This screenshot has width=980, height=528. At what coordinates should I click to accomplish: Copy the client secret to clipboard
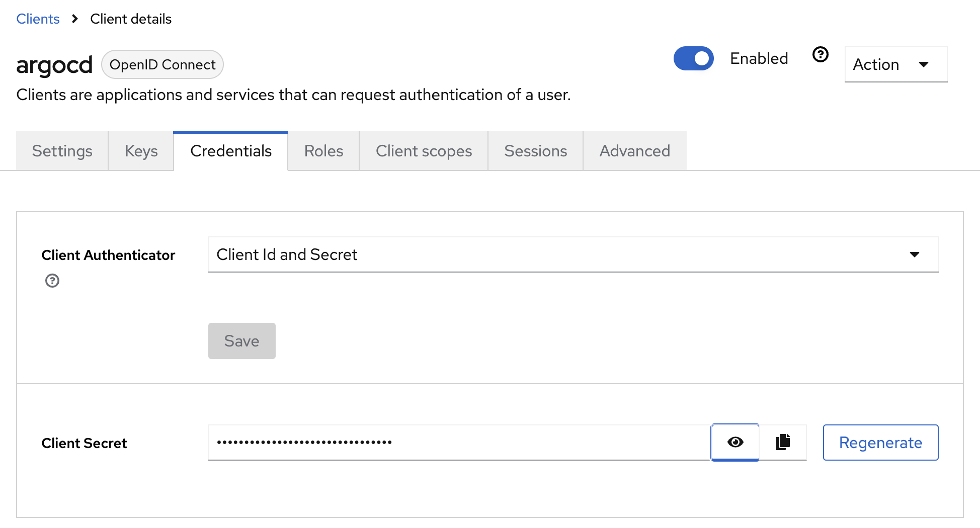783,442
